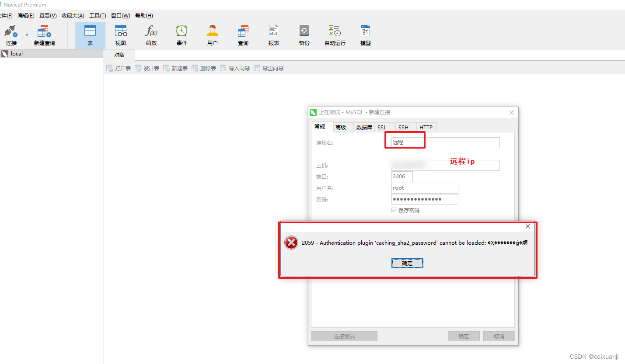This screenshot has width=625, height=364.
Task: Click the 用户名 field showing root
Action: [425, 188]
